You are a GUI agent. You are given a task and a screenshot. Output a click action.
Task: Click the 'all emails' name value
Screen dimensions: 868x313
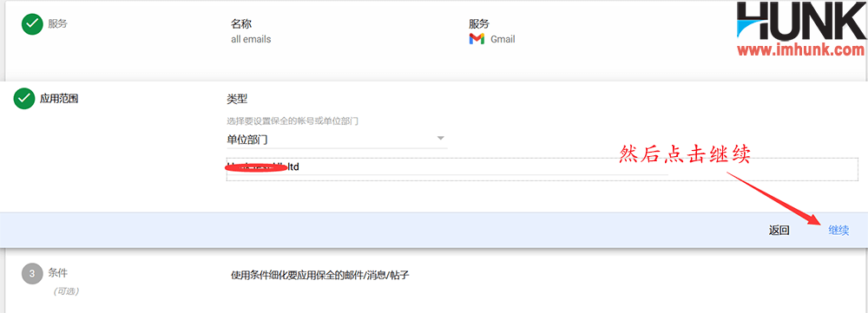(x=251, y=39)
